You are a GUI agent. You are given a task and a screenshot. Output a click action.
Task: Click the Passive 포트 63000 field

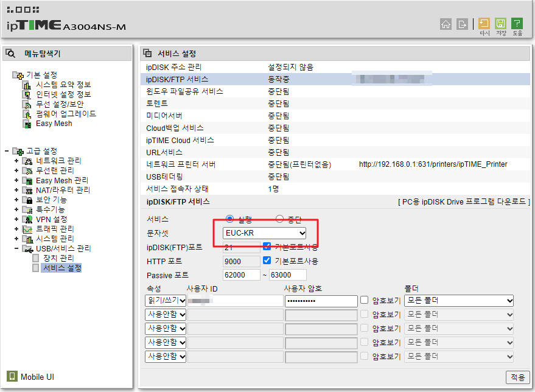pos(288,275)
